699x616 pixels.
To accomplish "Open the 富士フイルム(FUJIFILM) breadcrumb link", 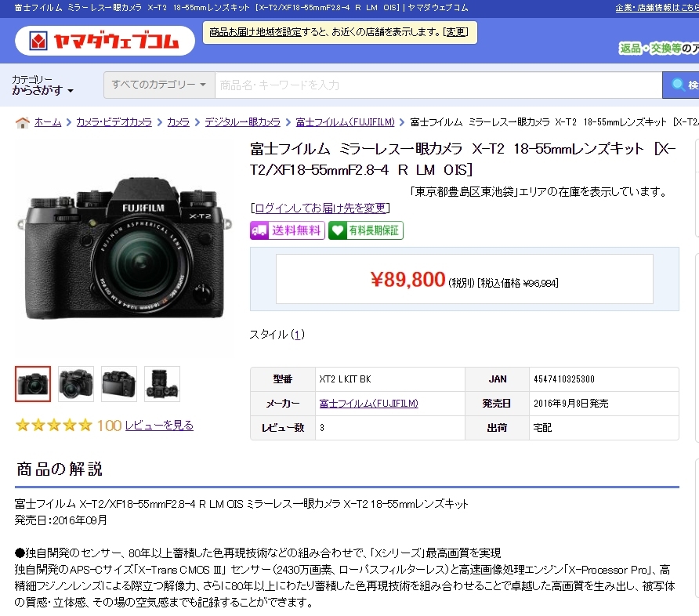I will [x=345, y=122].
